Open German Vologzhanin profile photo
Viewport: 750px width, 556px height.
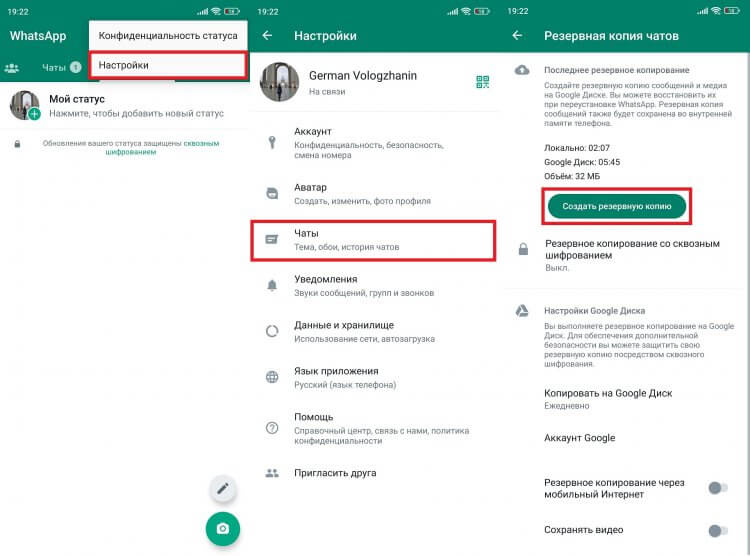(x=279, y=82)
